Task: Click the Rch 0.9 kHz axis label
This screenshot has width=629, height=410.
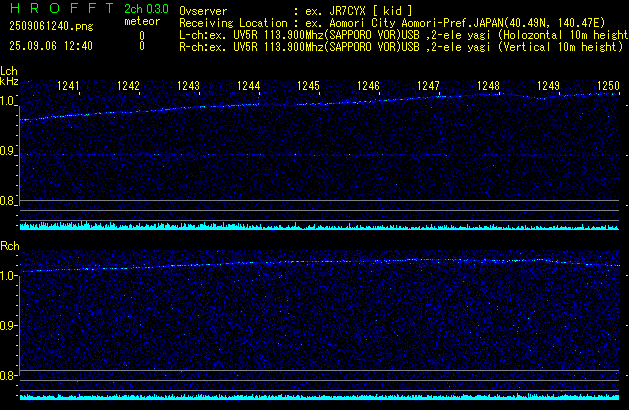Action: tap(8, 325)
